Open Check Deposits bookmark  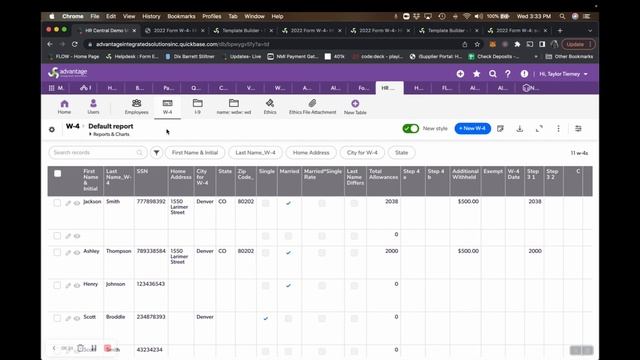point(494,57)
